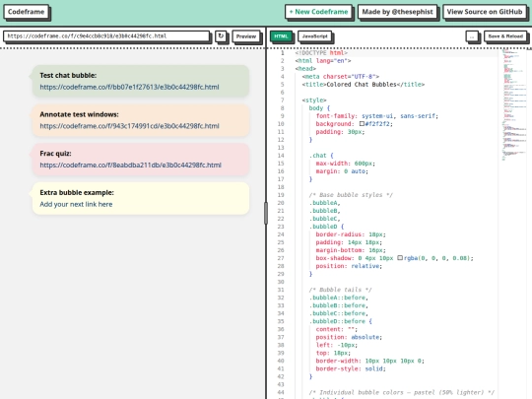Screen dimensions: 532x399
Task: Switch to the JavaScript tab
Action: point(314,36)
